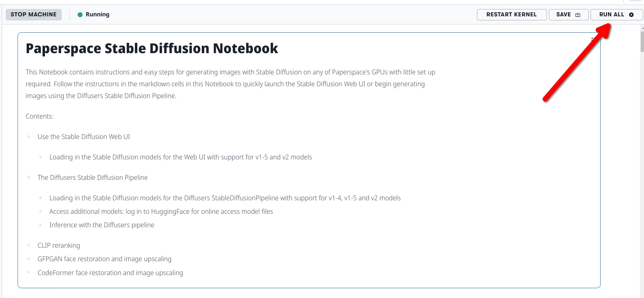Open the cell options dots menu
Image resolution: width=644 pixels, height=298 pixels.
click(592, 40)
